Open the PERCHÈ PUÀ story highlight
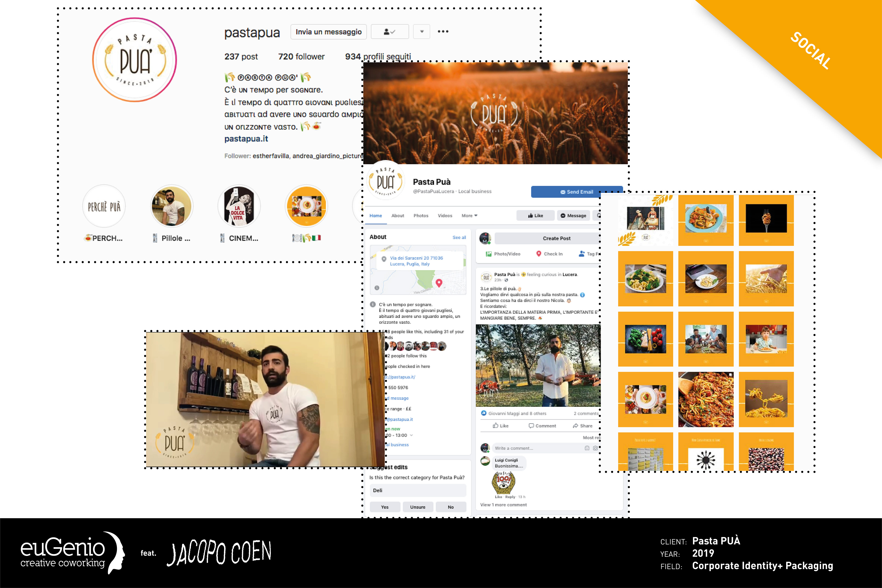The height and width of the screenshot is (588, 882). [x=104, y=206]
